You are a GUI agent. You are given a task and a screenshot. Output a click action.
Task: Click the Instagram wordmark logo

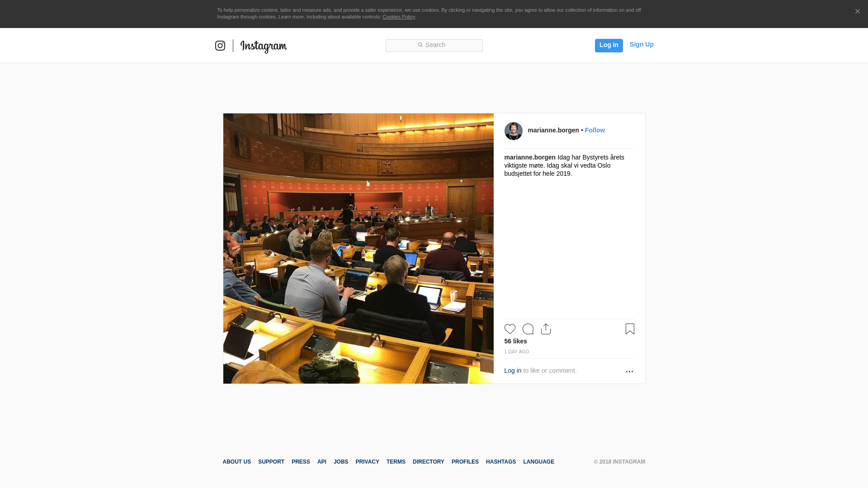264,46
